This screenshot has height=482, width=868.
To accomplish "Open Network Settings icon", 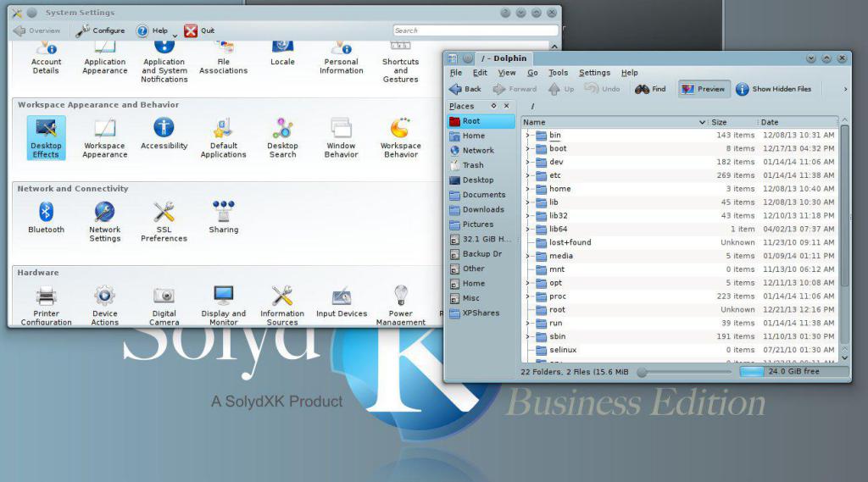I will click(104, 221).
